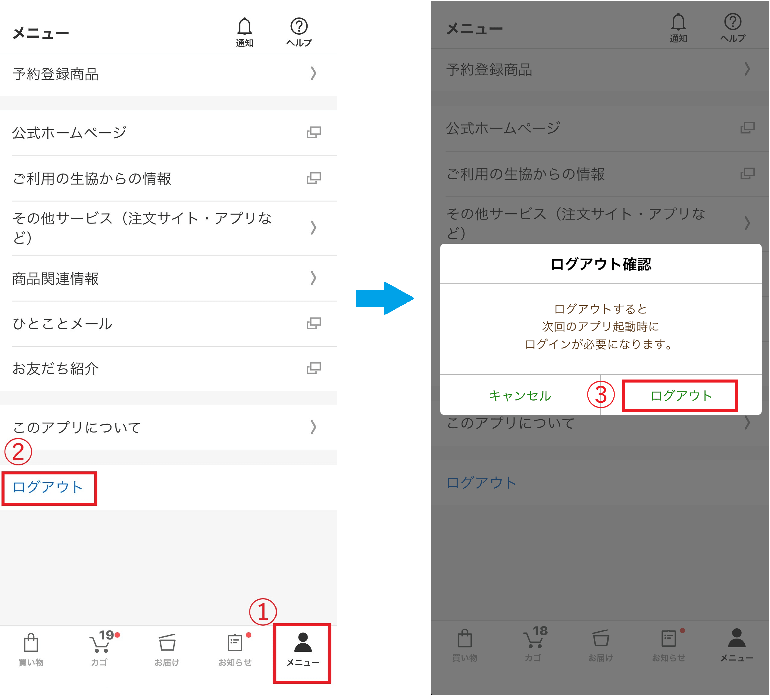
Task: Click external link icon beside 公式ホームページ
Action: [x=314, y=133]
